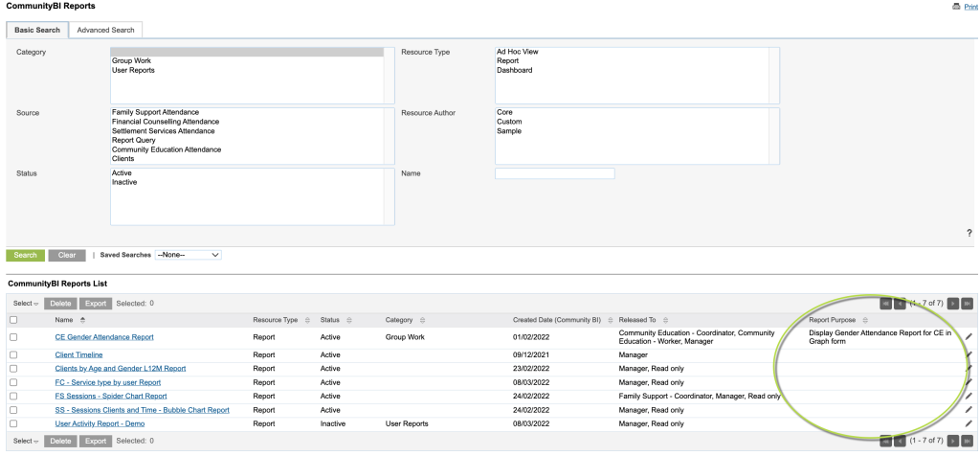Check User Activity Report - Demo checkbox
This screenshot has width=980, height=456.
click(x=13, y=423)
